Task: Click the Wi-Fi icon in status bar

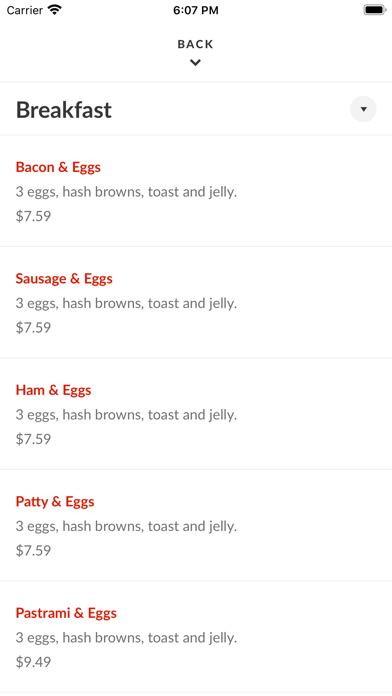Action: [55, 10]
